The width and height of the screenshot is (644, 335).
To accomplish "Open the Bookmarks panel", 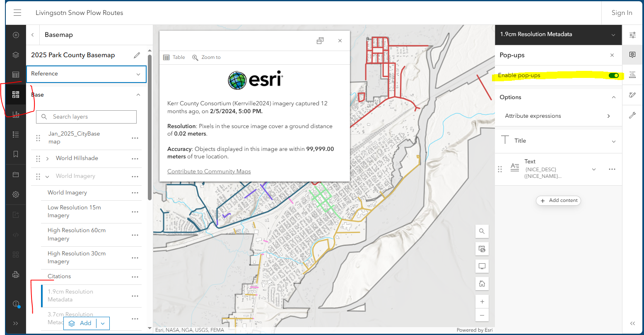I will tap(15, 154).
